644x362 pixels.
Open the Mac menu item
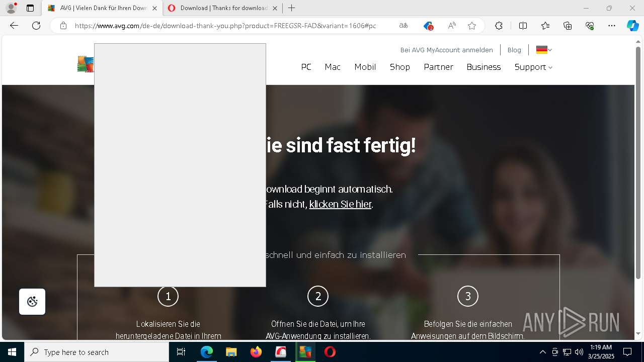coord(333,67)
